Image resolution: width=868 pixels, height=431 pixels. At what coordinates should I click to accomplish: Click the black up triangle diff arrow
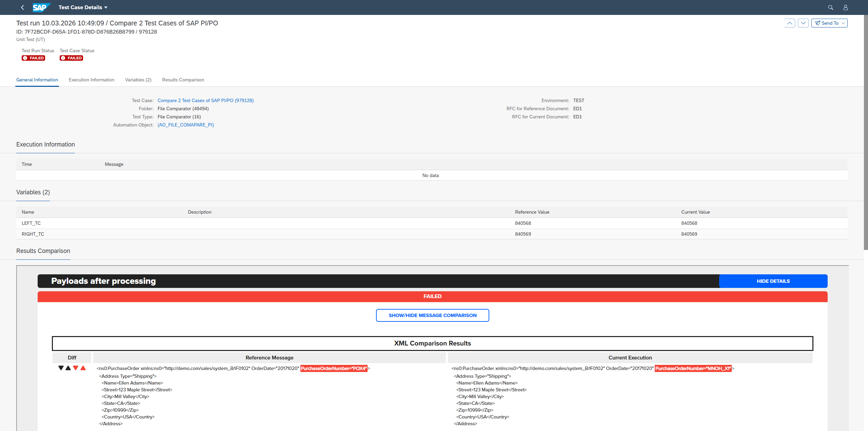click(68, 368)
